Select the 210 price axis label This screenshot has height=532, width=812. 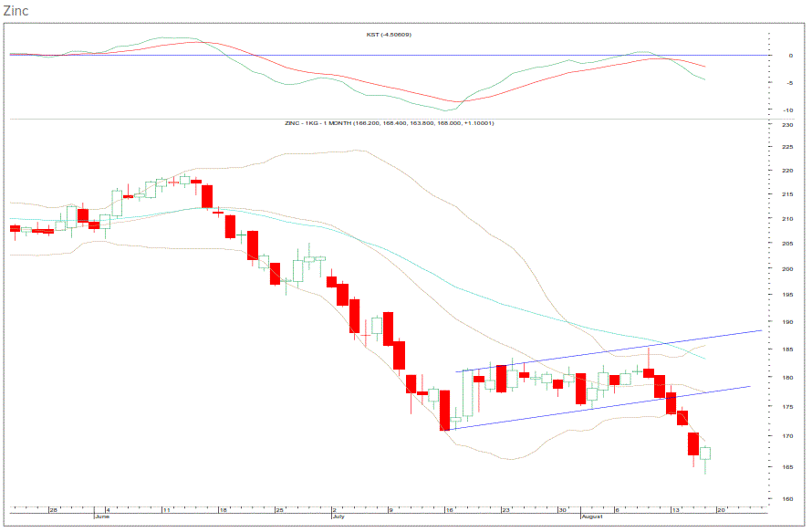[x=787, y=219]
